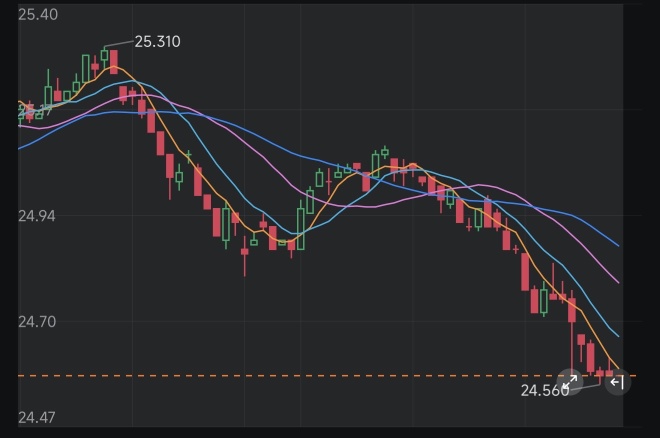Click the end of the dark blue moving average line

click(x=618, y=246)
